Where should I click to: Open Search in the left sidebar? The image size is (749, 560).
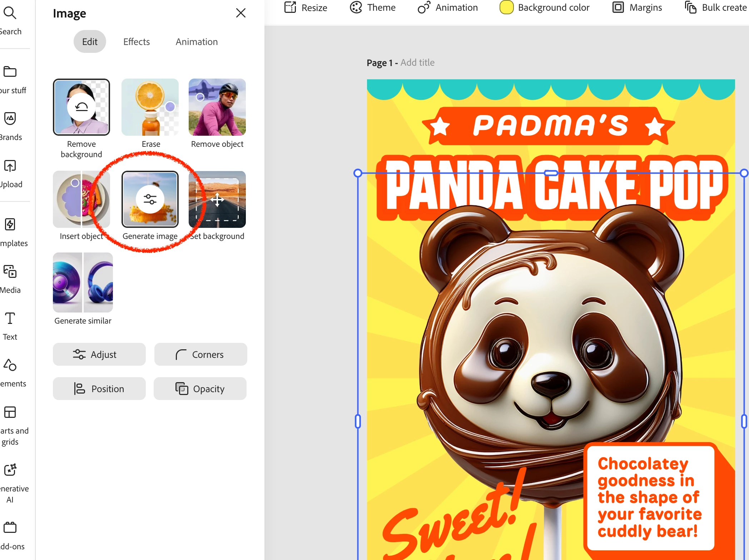click(x=10, y=20)
